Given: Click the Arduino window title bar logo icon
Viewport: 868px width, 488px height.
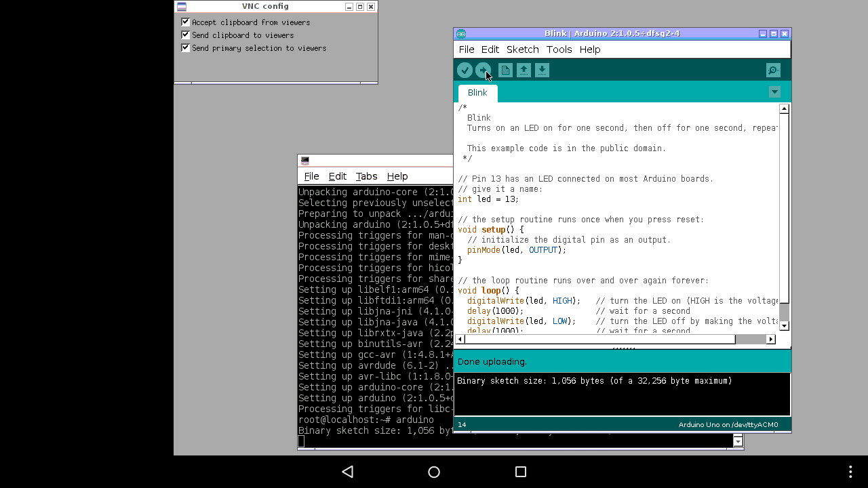Looking at the screenshot, I should (x=461, y=33).
